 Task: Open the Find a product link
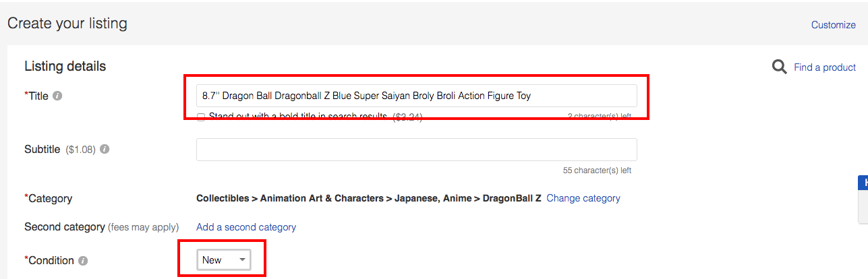pos(825,67)
